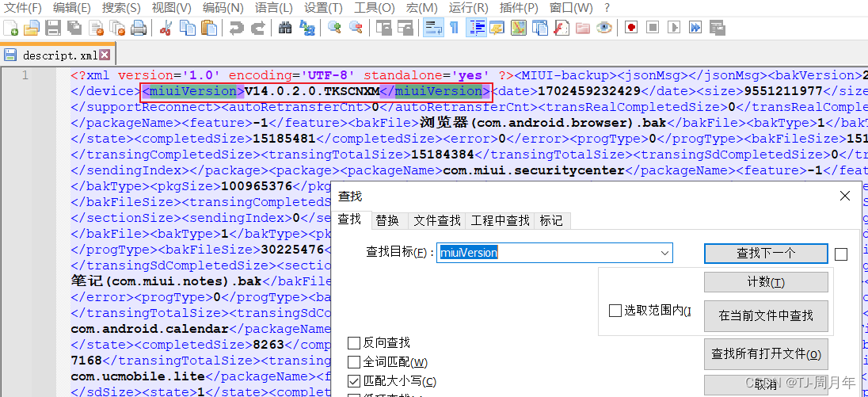Click the Open file folder icon
The image size is (868, 397).
coord(32,27)
